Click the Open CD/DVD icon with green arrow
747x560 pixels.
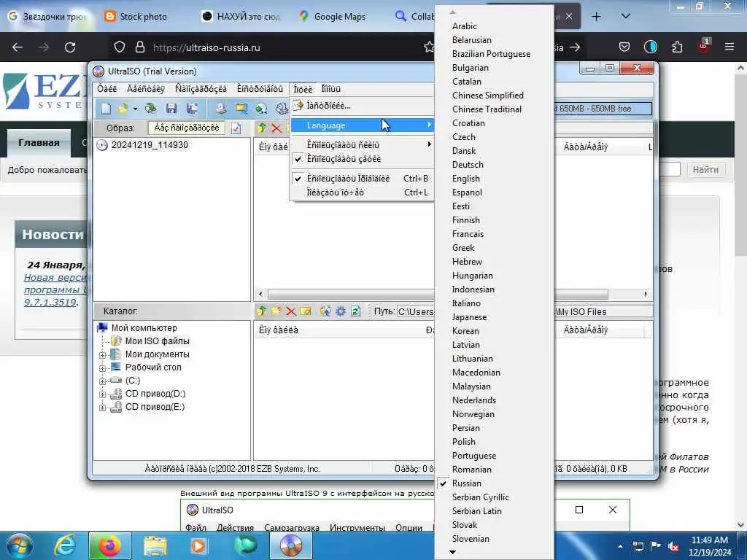tap(150, 109)
